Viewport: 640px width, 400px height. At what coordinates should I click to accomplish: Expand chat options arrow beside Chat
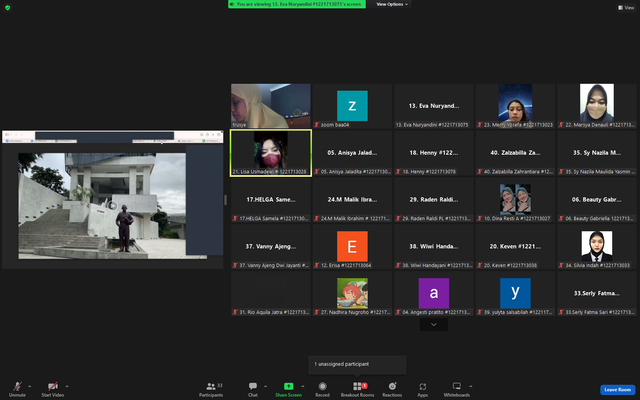coord(265,386)
